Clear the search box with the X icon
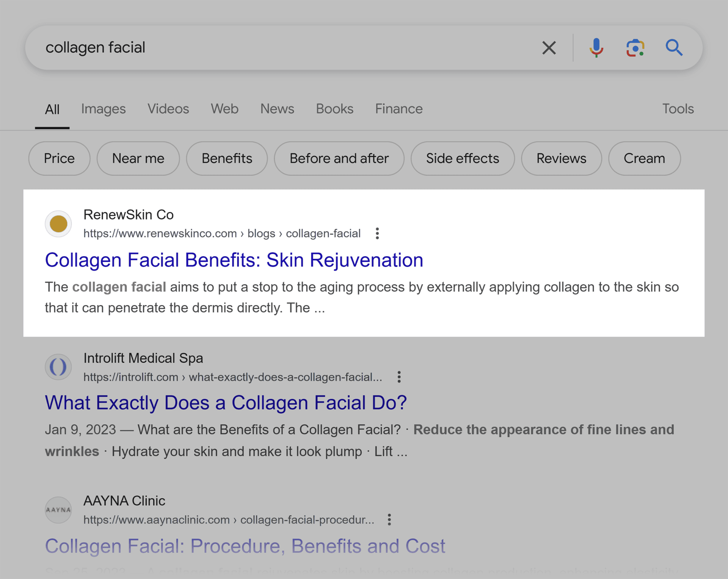728x579 pixels. point(549,48)
